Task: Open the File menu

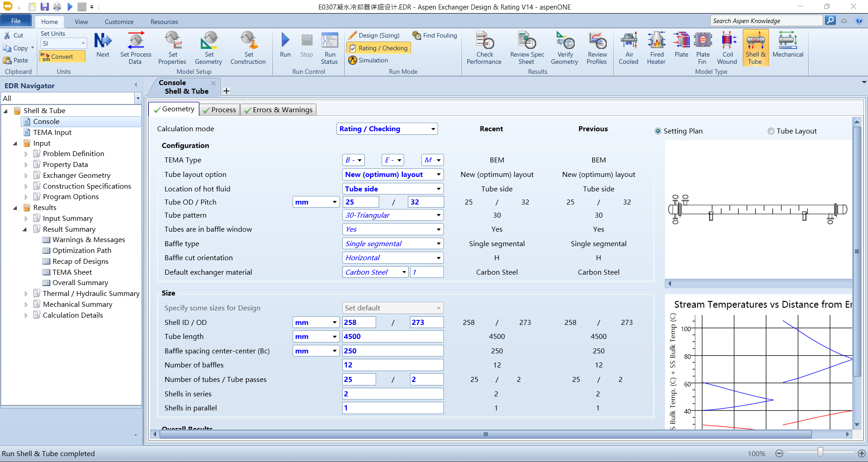Action: pos(16,21)
